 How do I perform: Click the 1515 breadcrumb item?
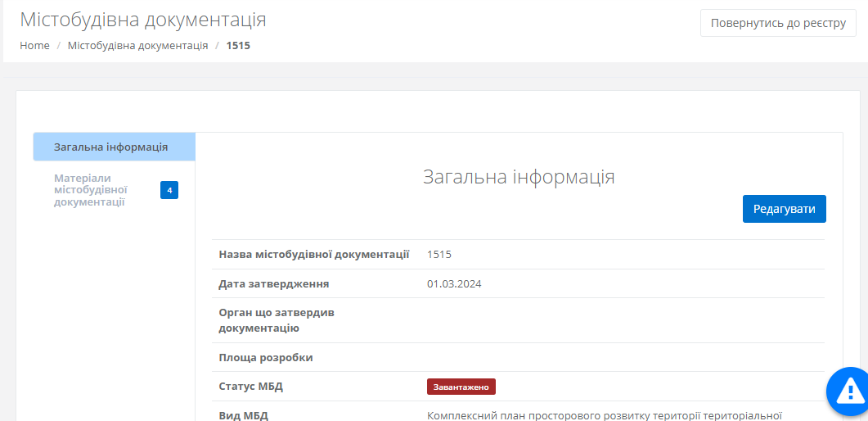(238, 46)
